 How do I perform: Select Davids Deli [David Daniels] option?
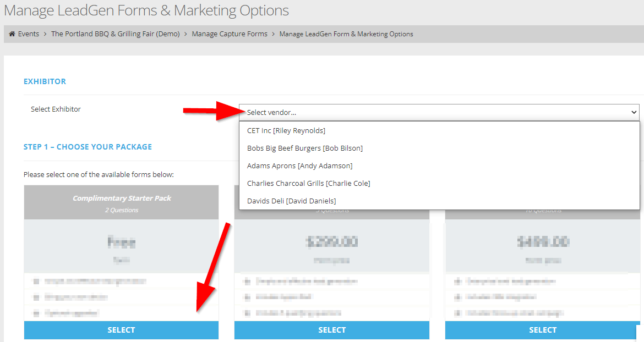click(x=439, y=201)
